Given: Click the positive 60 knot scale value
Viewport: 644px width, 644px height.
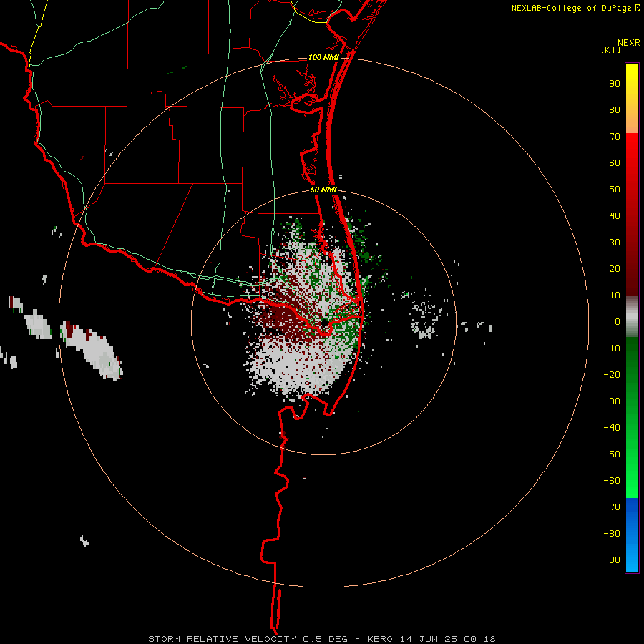Looking at the screenshot, I should (615, 162).
